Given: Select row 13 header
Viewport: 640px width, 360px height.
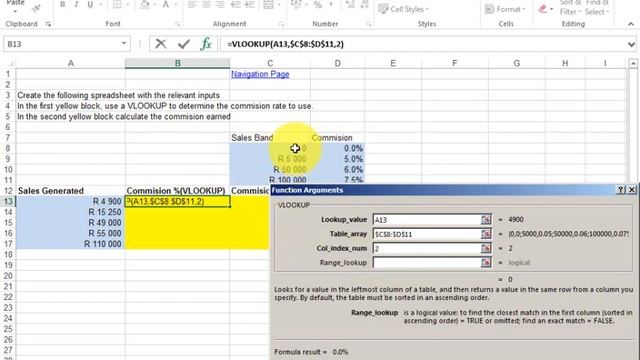Looking at the screenshot, I should (8, 201).
